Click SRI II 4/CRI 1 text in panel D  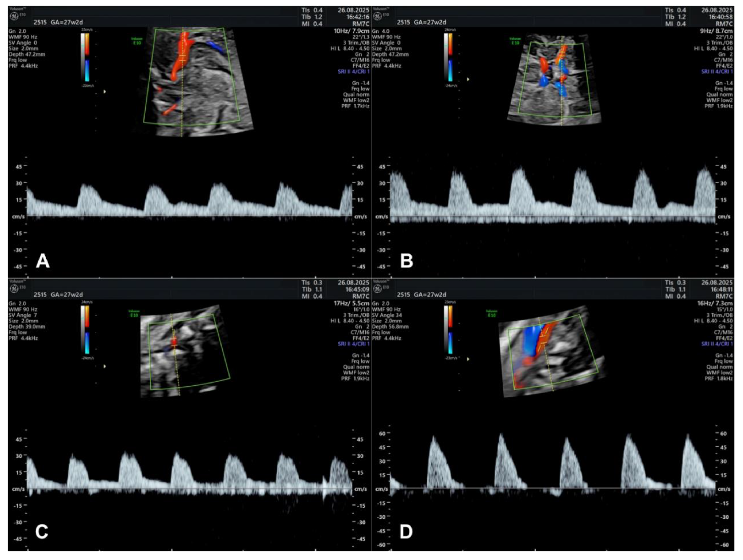(x=717, y=344)
